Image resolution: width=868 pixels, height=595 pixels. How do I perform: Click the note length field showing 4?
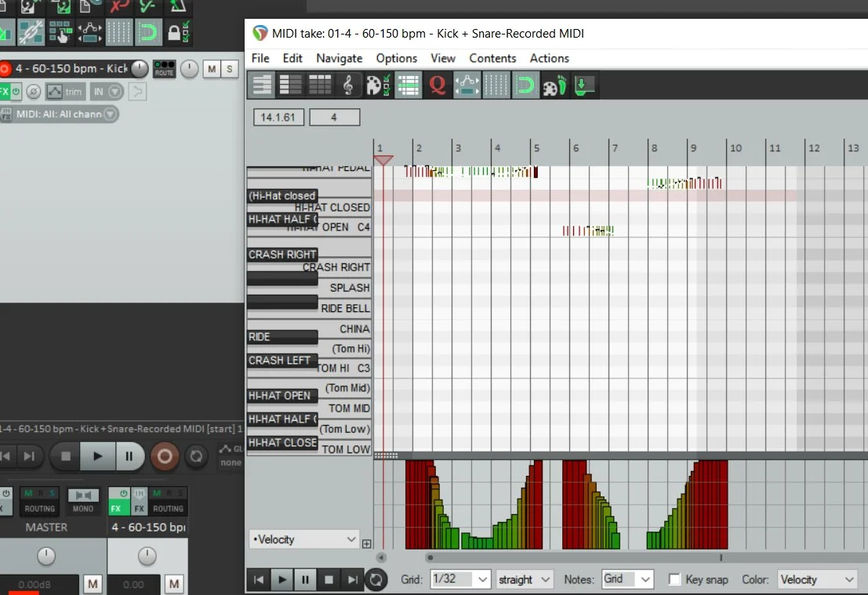point(334,118)
